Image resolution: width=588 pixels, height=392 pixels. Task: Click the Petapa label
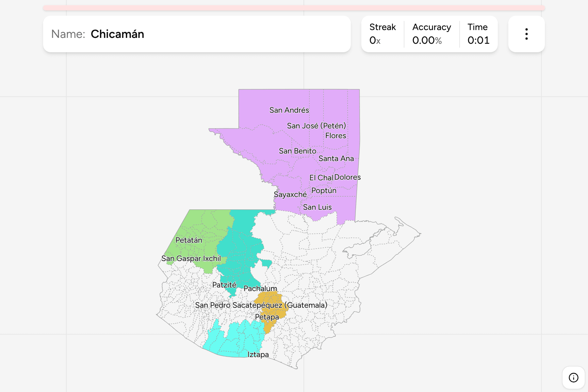267,317
